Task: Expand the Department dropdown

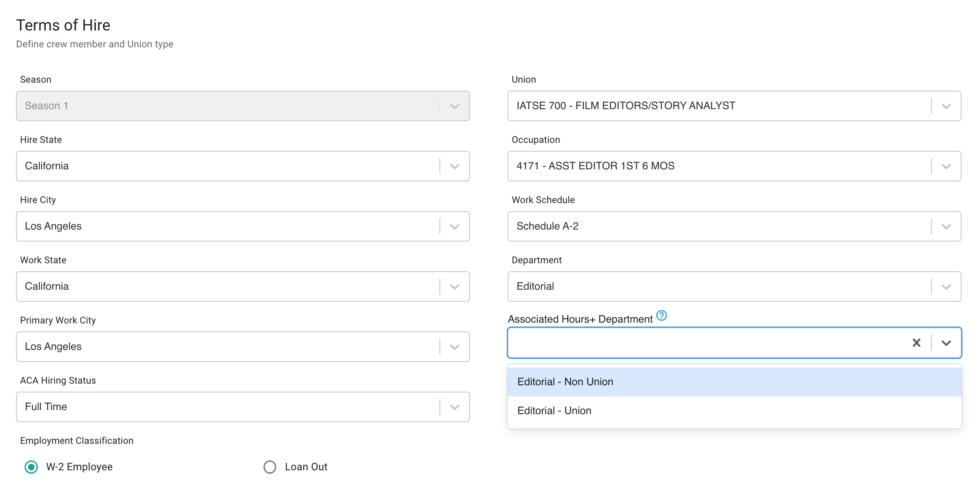Action: coord(946,287)
